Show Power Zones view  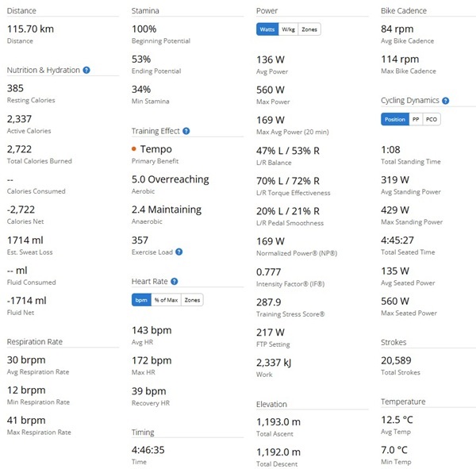(309, 29)
